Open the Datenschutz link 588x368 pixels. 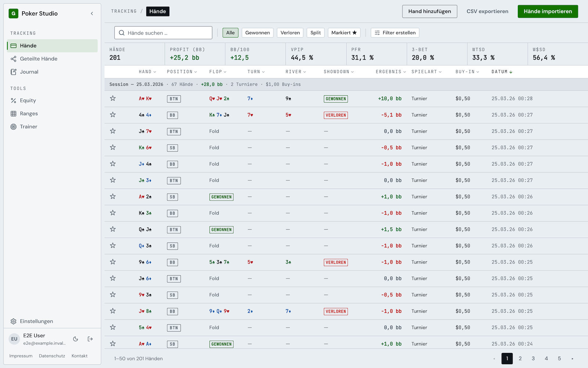[x=52, y=356]
